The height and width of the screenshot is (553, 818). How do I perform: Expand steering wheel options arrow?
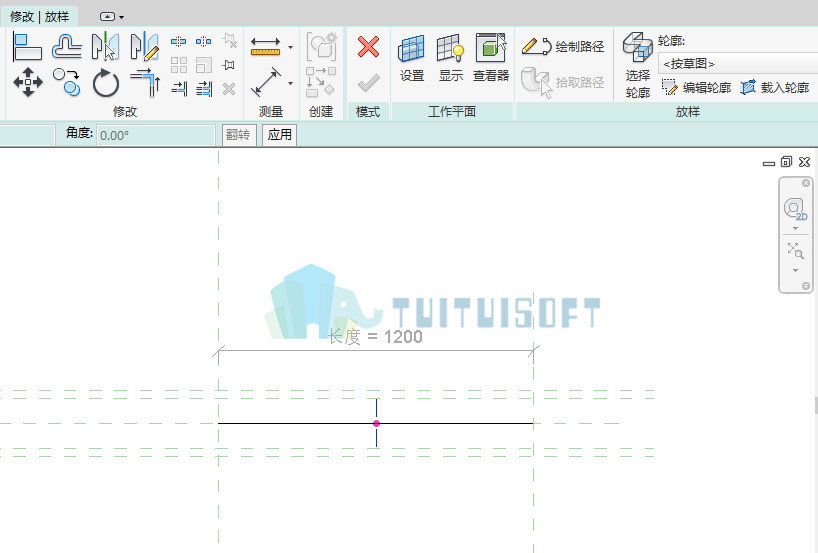click(x=795, y=229)
